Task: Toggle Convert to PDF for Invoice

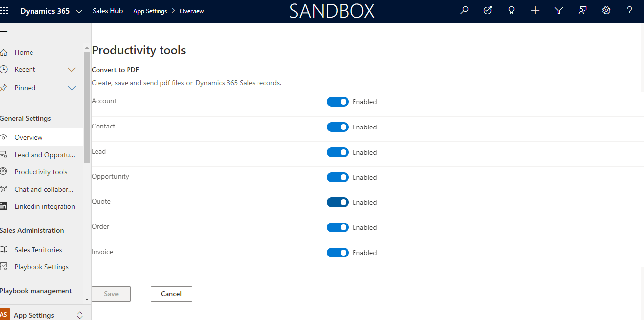Action: [x=338, y=253]
